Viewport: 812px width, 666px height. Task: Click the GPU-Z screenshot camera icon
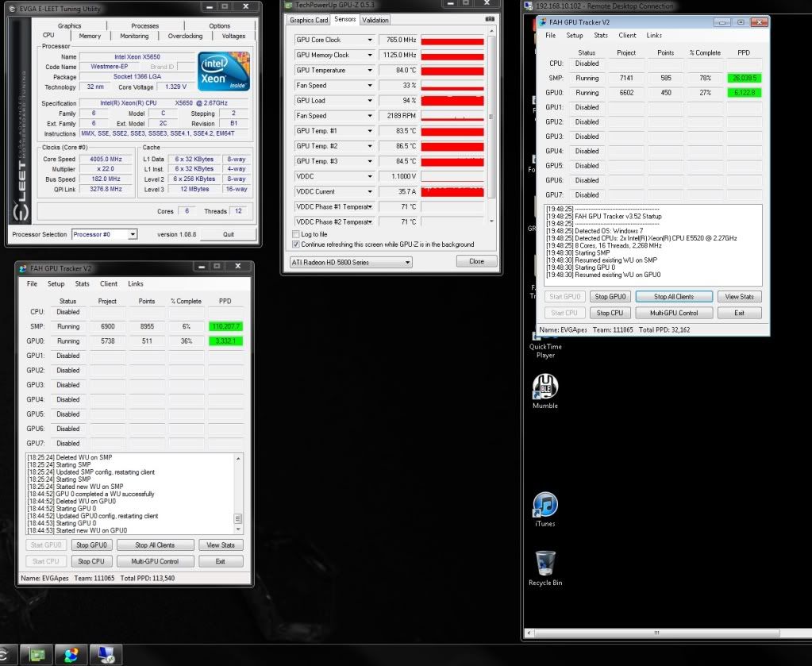[x=490, y=19]
